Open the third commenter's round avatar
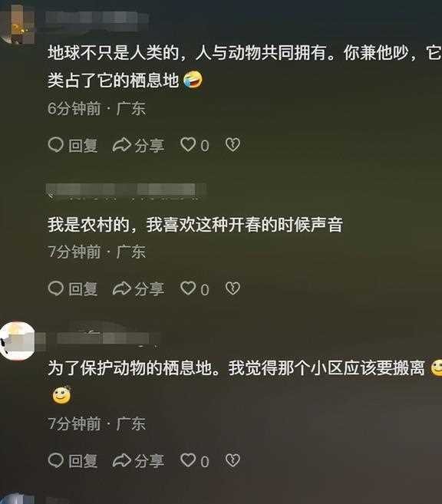 (x=17, y=341)
